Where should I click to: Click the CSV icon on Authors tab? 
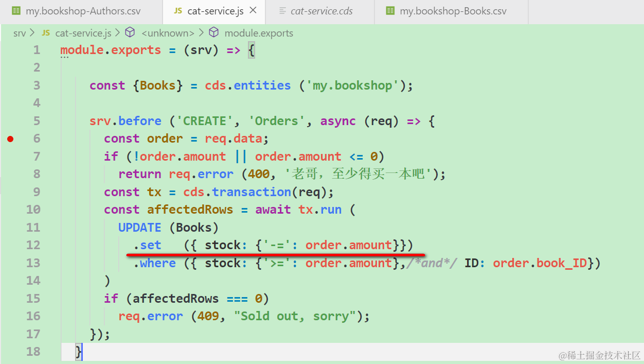point(16,11)
